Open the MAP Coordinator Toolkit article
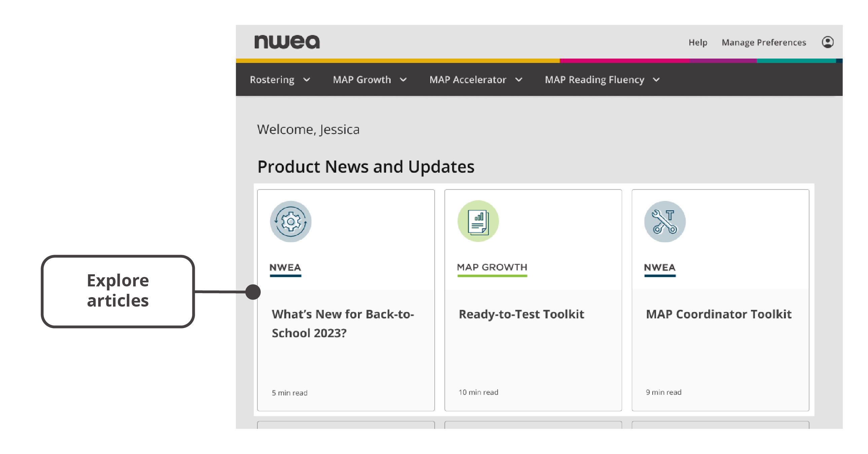The height and width of the screenshot is (454, 868). (x=719, y=314)
